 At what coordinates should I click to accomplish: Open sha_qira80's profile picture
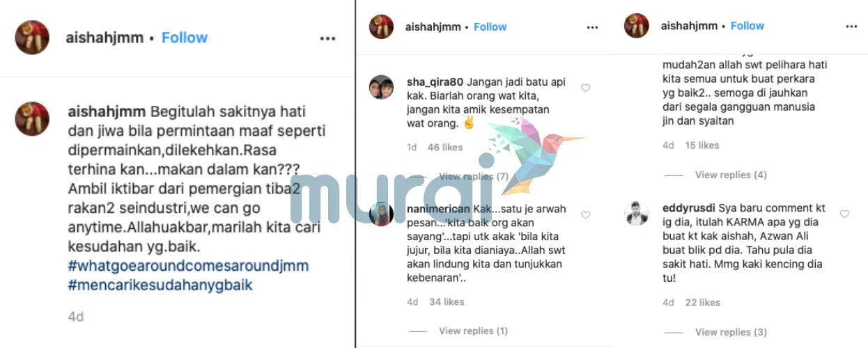[x=382, y=88]
